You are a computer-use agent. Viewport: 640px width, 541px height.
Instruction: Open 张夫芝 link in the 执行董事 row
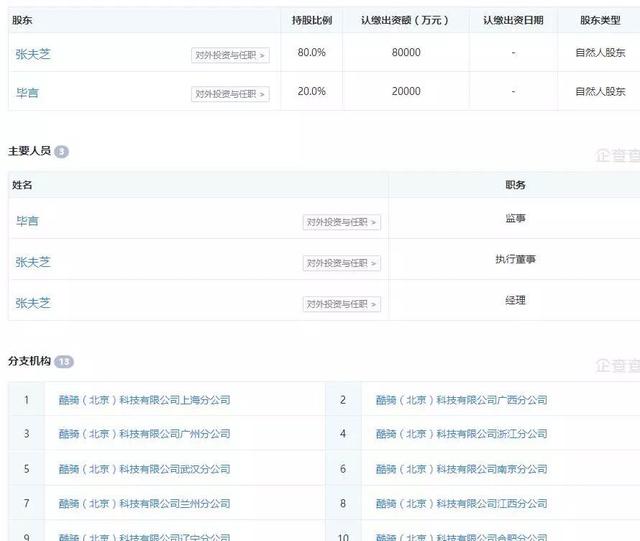click(x=33, y=262)
